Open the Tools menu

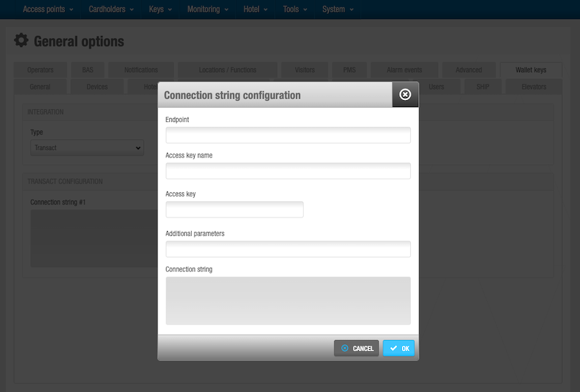point(295,10)
